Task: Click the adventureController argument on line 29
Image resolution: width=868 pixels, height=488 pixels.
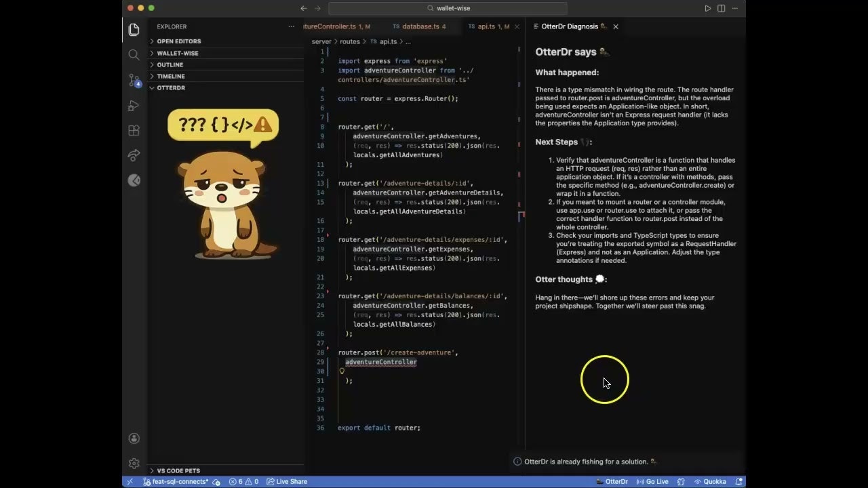Action: 381,362
